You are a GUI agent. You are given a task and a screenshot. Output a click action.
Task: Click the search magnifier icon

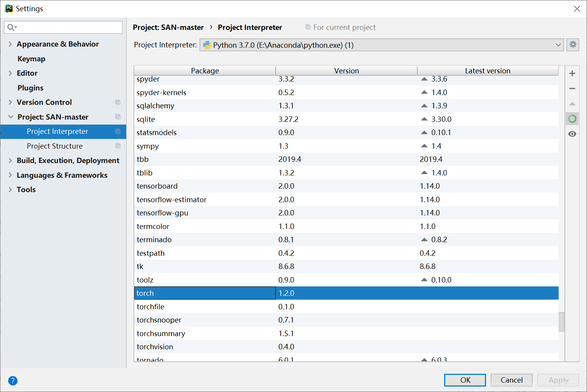pos(12,27)
